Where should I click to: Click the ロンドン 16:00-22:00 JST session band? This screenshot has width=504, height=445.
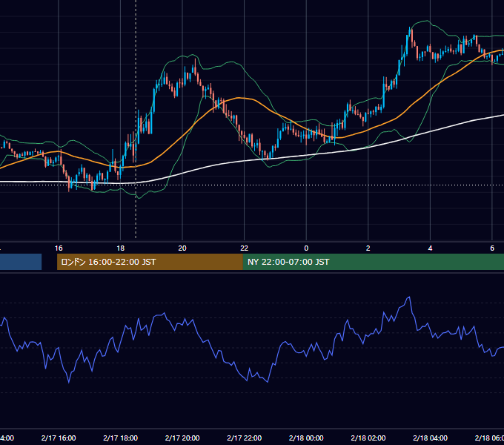150,262
